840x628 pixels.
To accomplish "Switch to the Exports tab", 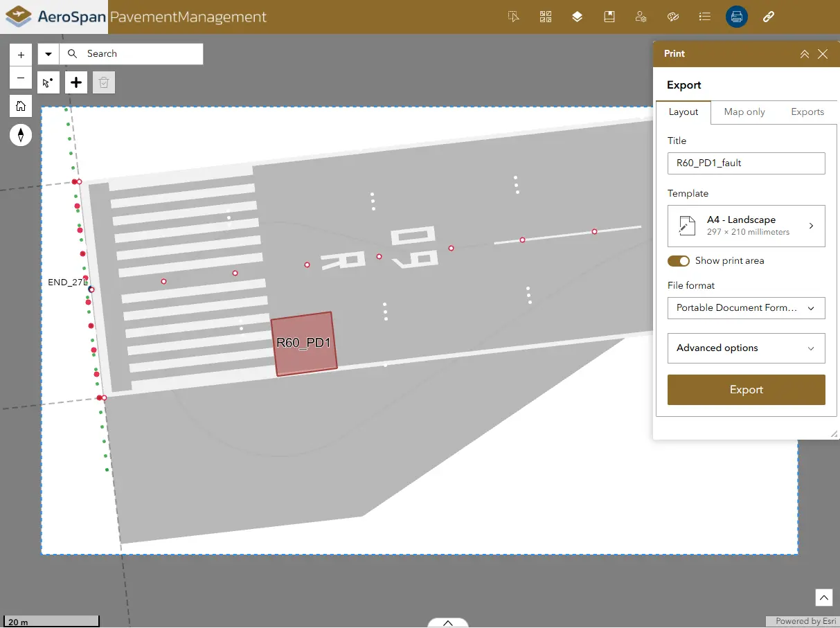I will click(x=807, y=112).
